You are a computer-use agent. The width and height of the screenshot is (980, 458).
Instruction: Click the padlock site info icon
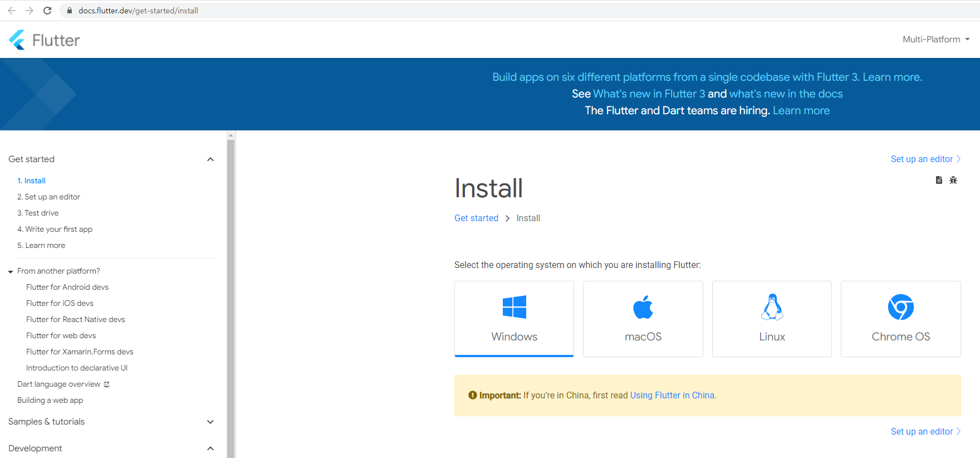click(x=70, y=11)
